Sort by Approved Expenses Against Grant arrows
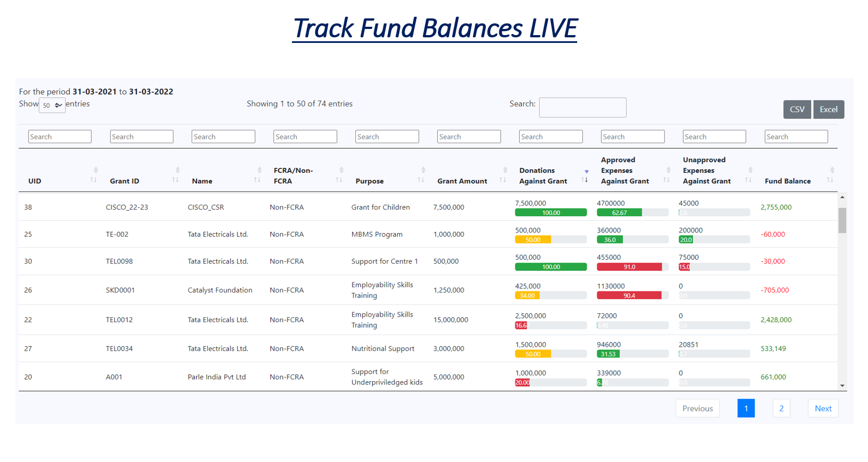The height and width of the screenshot is (462, 868). coord(667,175)
